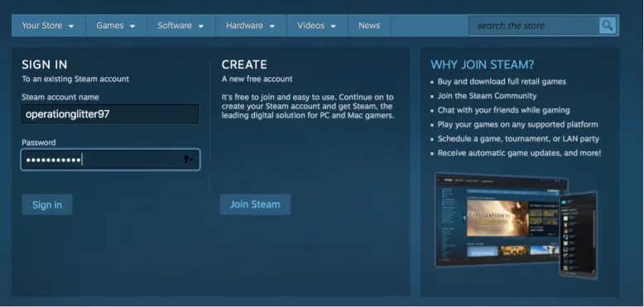Click the Join Steam button
This screenshot has width=644, height=307.
tap(255, 204)
